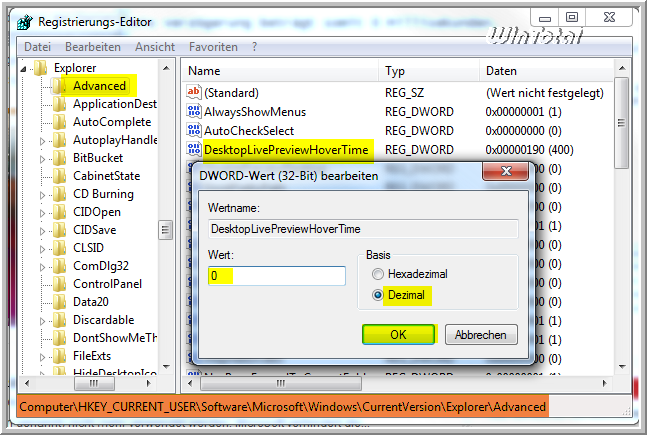The width and height of the screenshot is (647, 435).
Task: Expand the CIDOpen tree node
Action: pos(42,213)
